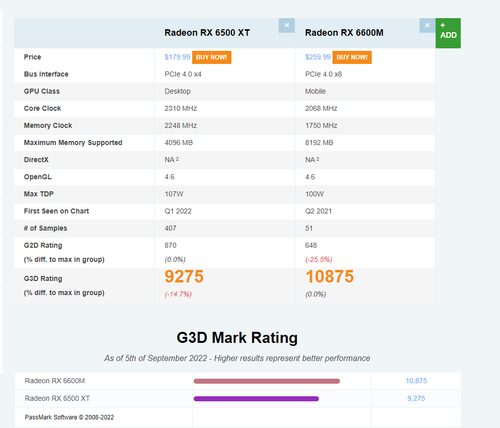Click the Memory Clock row label
The width and height of the screenshot is (500, 428).
click(48, 126)
